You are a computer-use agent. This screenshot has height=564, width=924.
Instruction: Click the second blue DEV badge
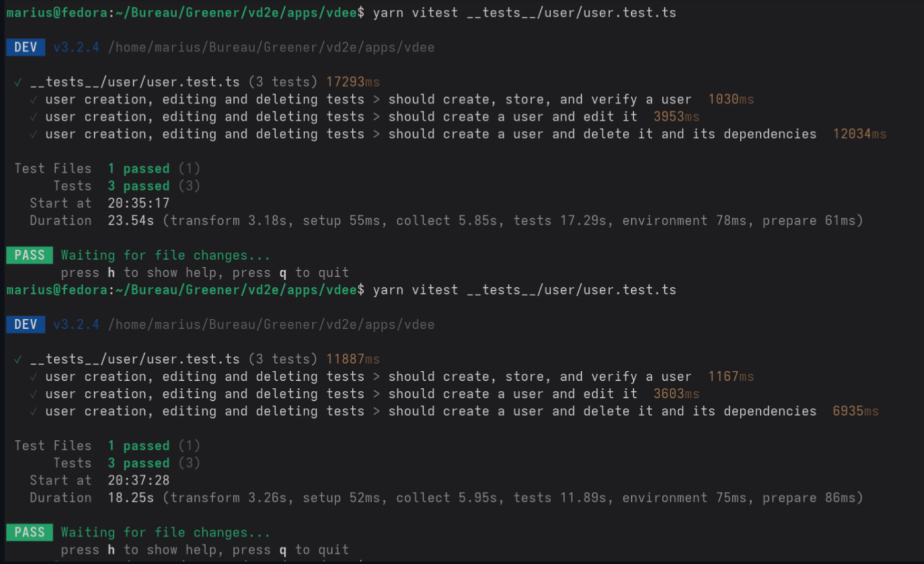(25, 324)
